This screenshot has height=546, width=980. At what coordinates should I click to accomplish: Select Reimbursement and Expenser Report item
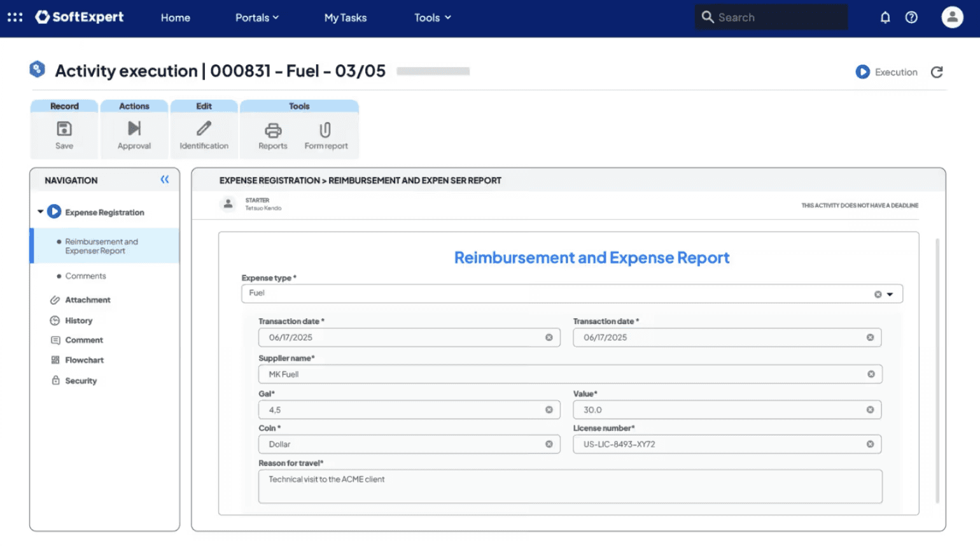click(105, 246)
